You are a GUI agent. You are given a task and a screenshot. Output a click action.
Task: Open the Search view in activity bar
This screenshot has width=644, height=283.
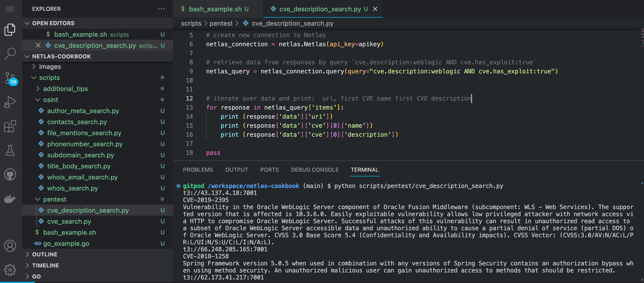(x=10, y=54)
